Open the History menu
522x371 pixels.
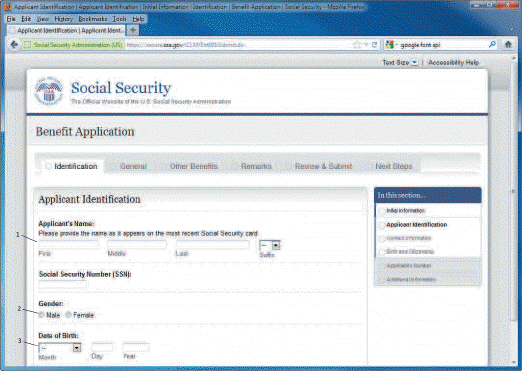[x=63, y=19]
